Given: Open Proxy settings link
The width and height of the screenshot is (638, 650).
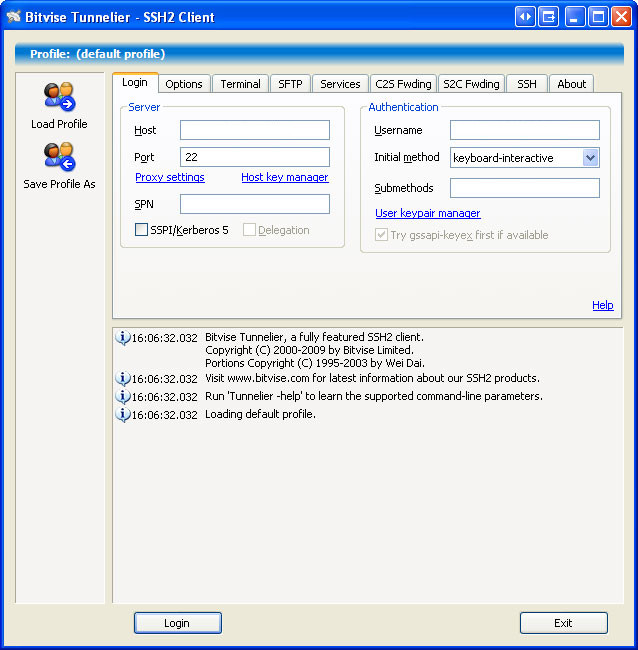Looking at the screenshot, I should (170, 177).
